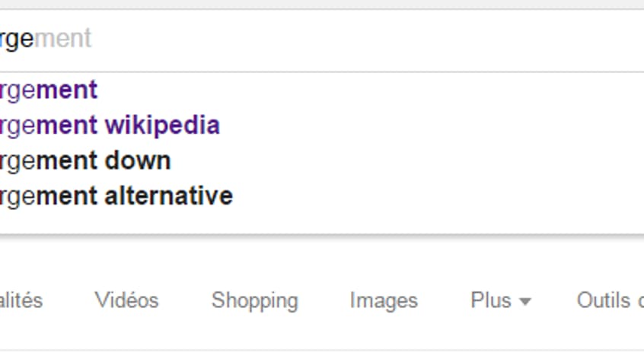Click the typed "rge" text in the search box

17,39
